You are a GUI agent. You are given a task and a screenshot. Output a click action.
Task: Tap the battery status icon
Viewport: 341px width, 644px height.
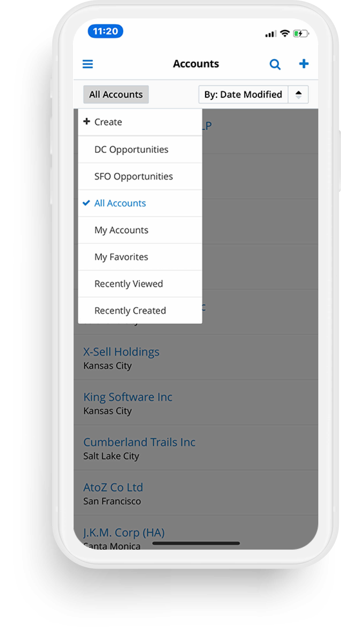301,34
